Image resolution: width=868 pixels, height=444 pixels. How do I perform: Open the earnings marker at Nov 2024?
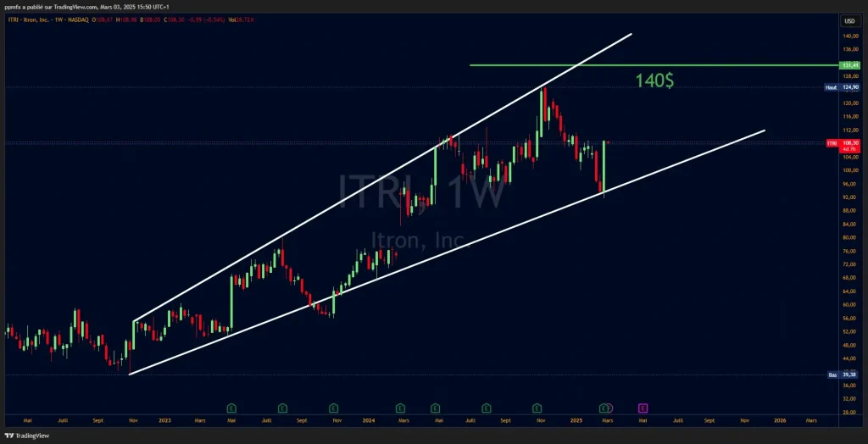pyautogui.click(x=537, y=408)
